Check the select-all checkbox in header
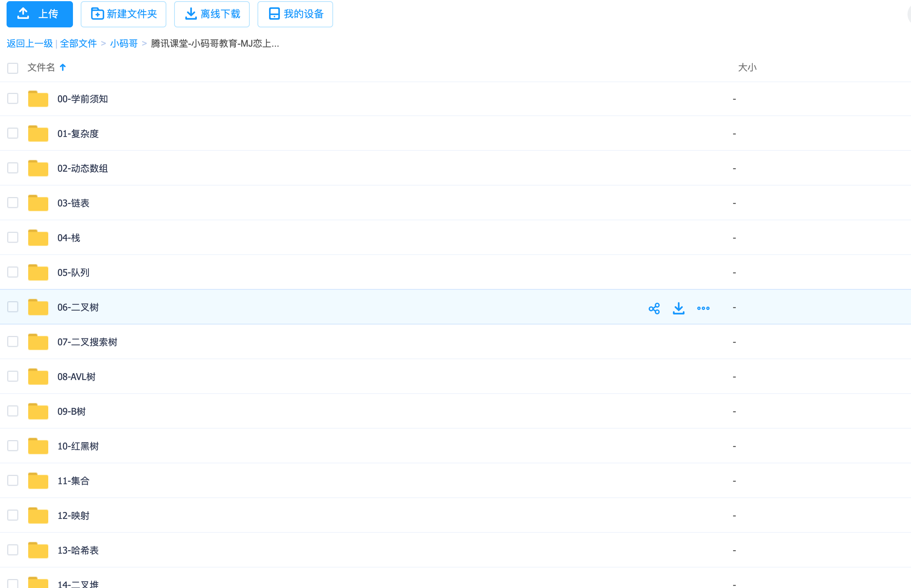Image resolution: width=911 pixels, height=588 pixels. point(13,68)
